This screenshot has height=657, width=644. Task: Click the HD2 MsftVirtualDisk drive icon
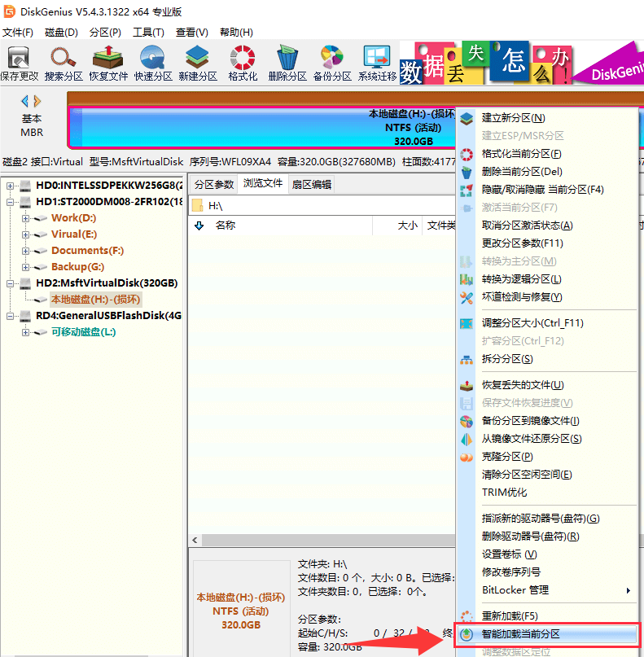[x=25, y=283]
